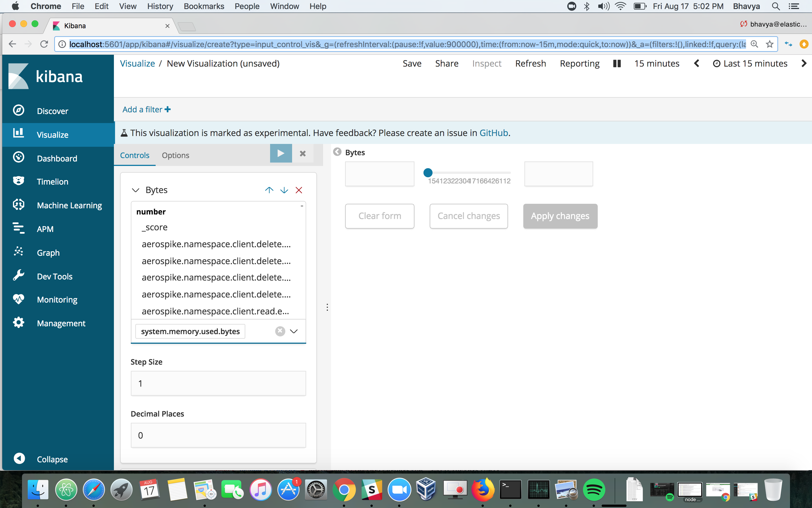Viewport: 812px width, 508px height.
Task: Click Add a filter
Action: pyautogui.click(x=147, y=110)
